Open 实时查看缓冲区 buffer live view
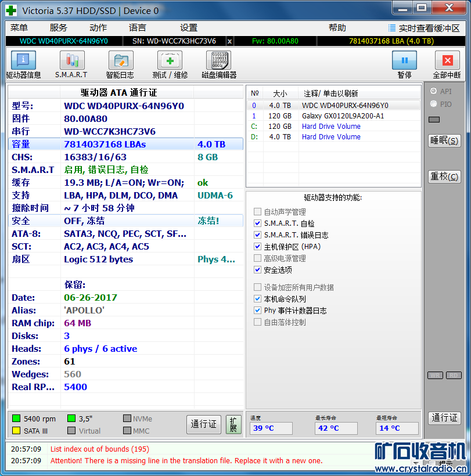 424,28
